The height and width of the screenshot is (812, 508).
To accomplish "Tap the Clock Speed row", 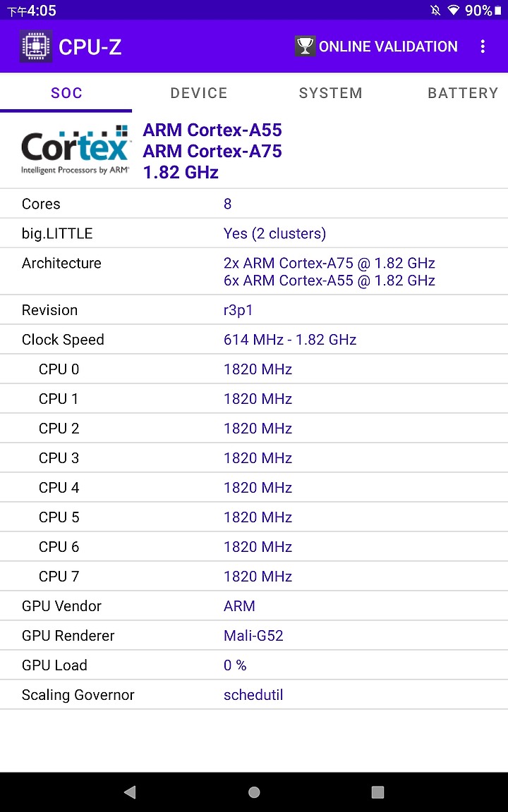I will click(x=254, y=340).
